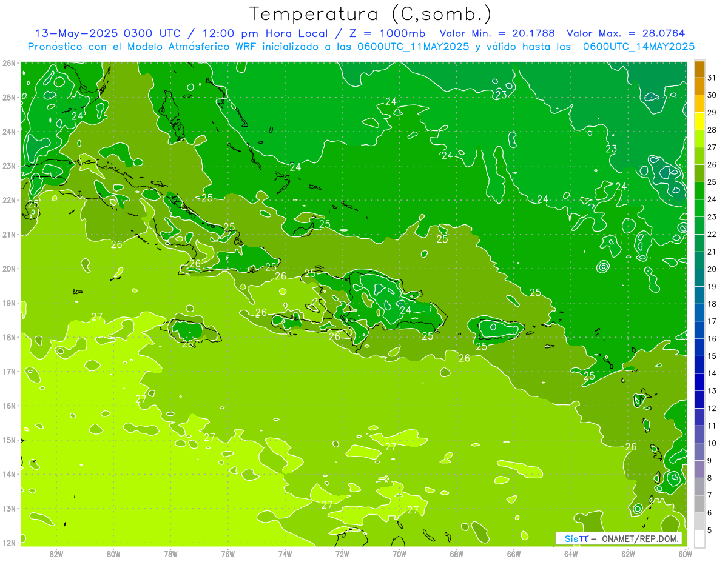
Task: Click the 76W longitude axis label
Action: click(227, 554)
